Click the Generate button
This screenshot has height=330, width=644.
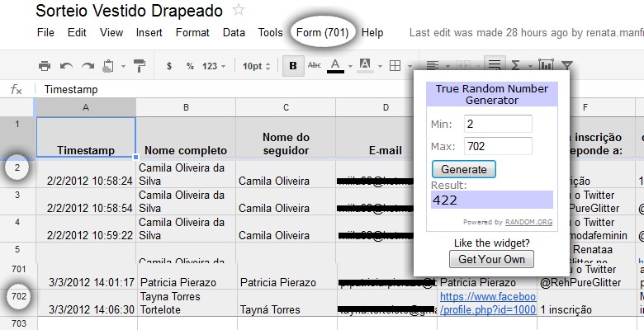[x=464, y=169]
